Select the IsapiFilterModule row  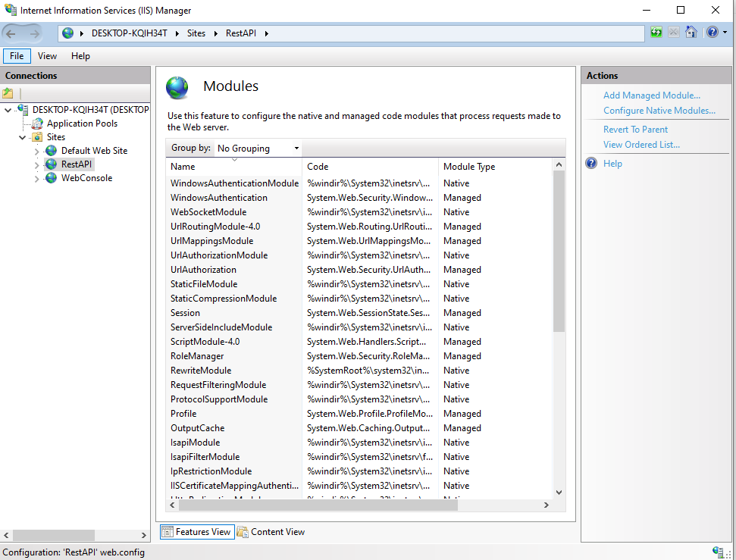click(x=359, y=457)
